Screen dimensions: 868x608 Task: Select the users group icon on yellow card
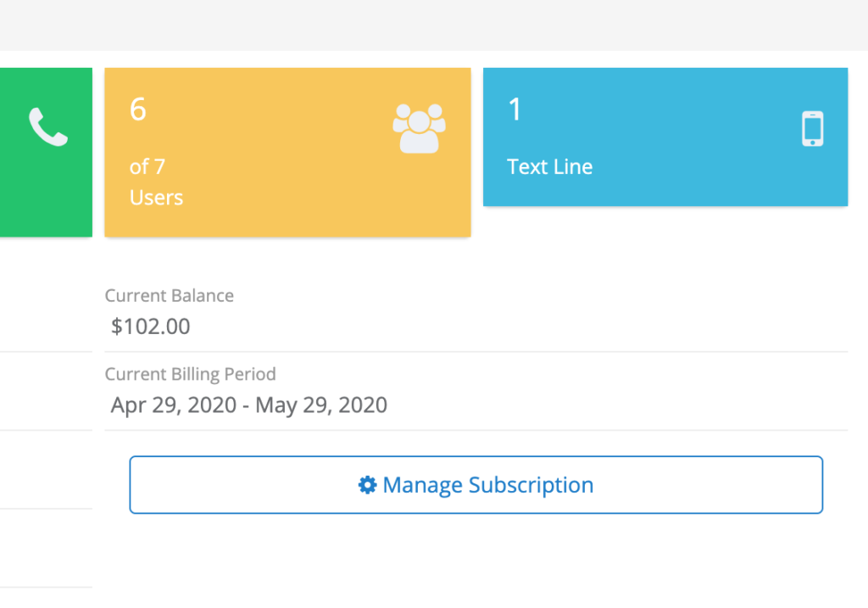(419, 126)
